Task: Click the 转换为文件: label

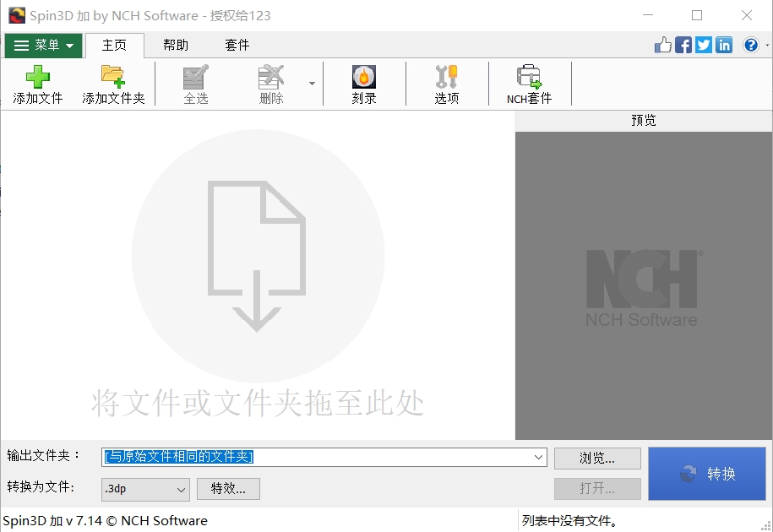Action: (x=41, y=486)
